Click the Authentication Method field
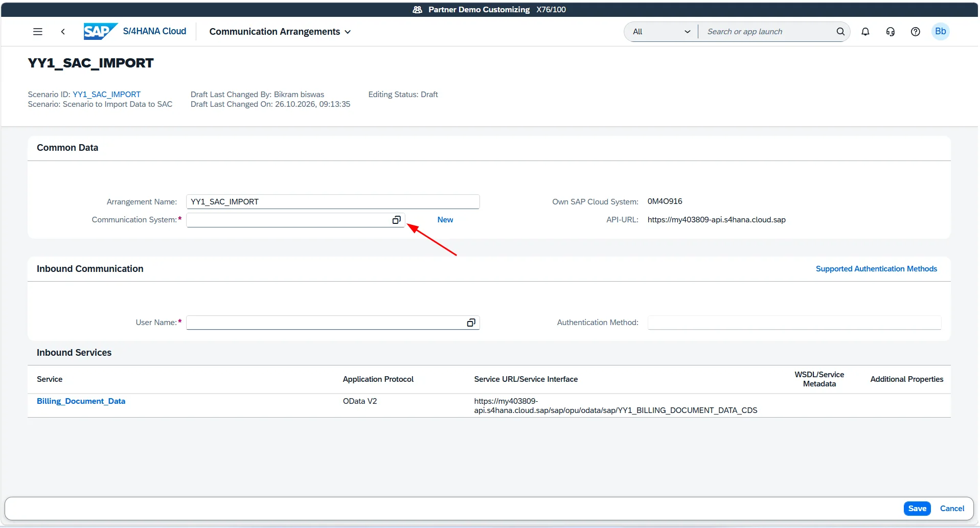 click(794, 323)
